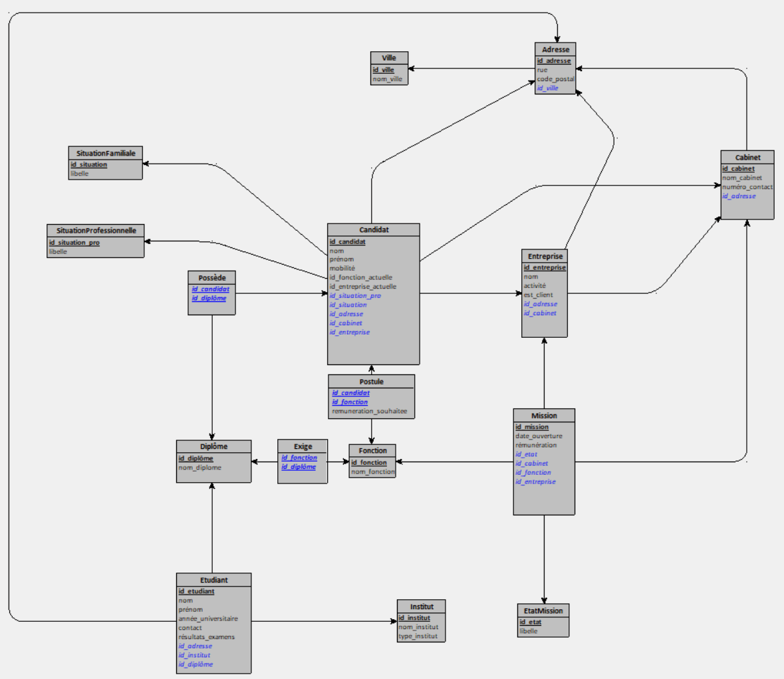Screen dimensions: 784x679
Task: Select the Postule table header
Action: coord(371,382)
